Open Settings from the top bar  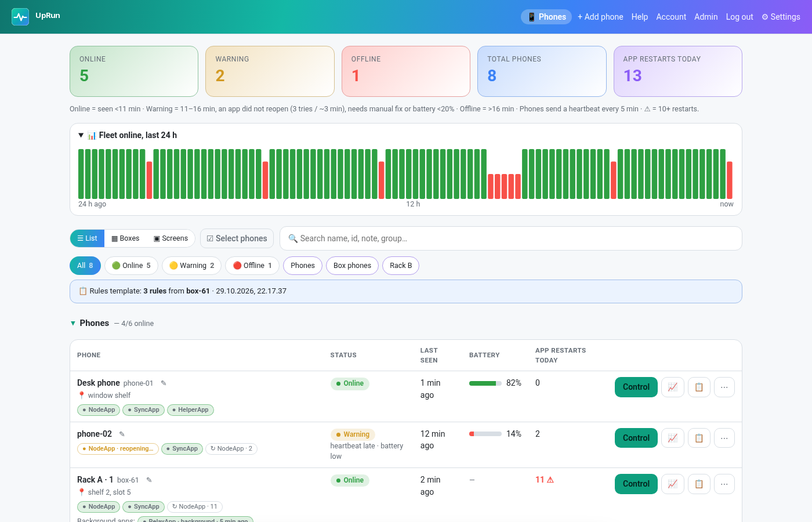point(781,17)
